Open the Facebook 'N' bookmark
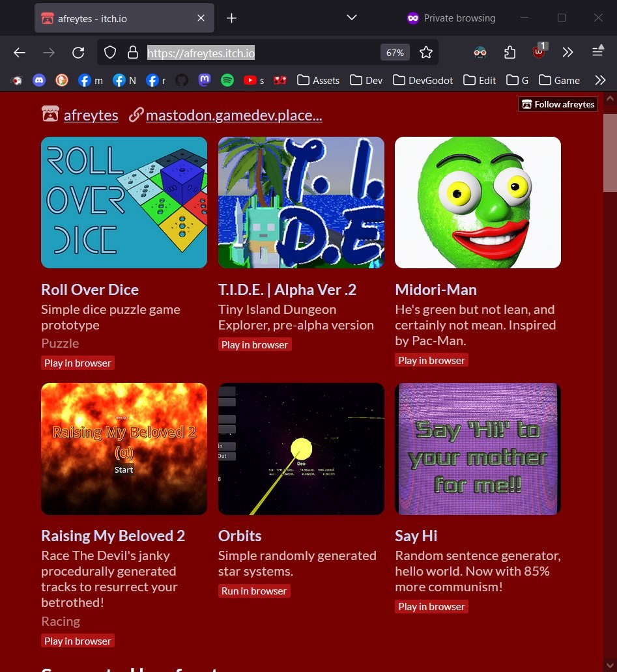The height and width of the screenshot is (672, 617). 125,80
